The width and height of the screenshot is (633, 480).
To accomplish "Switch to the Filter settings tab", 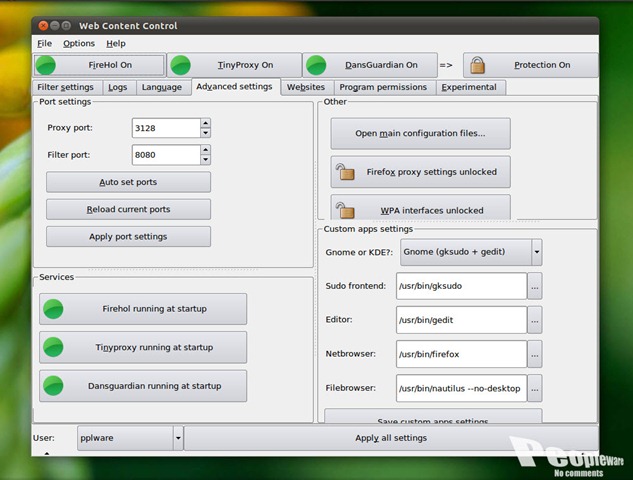I will pyautogui.click(x=66, y=87).
